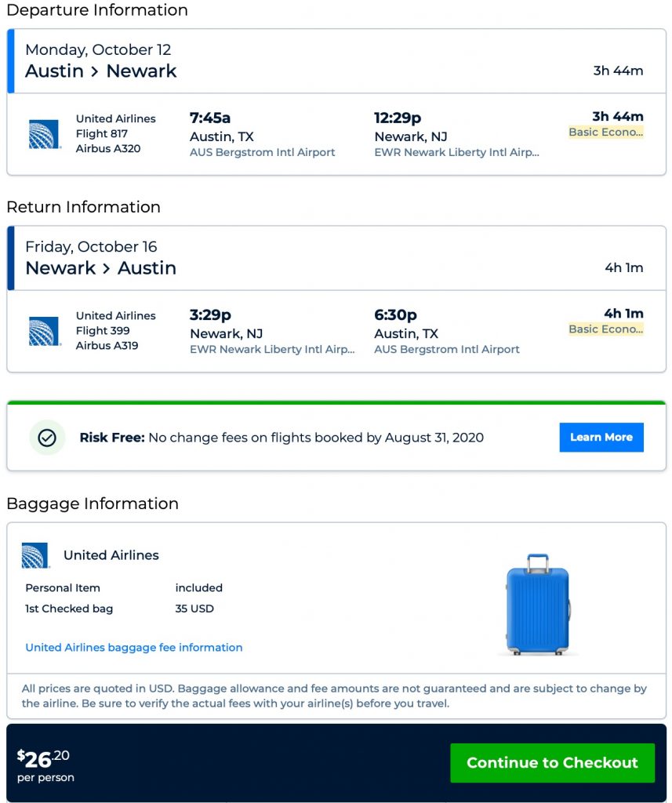Click Basic Economy label on departure flight
This screenshot has width=672, height=803.
click(605, 133)
